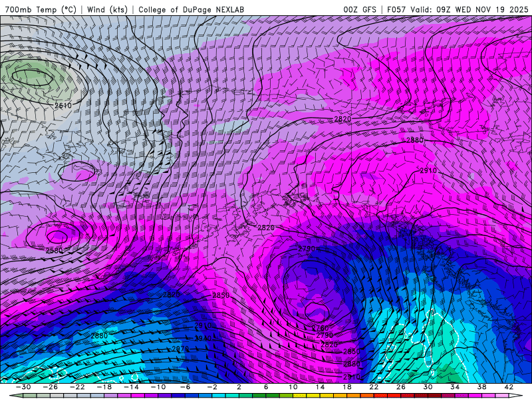This screenshot has height=399, width=532.
Task: Select the 2580 contour label
Action: [x=55, y=251]
